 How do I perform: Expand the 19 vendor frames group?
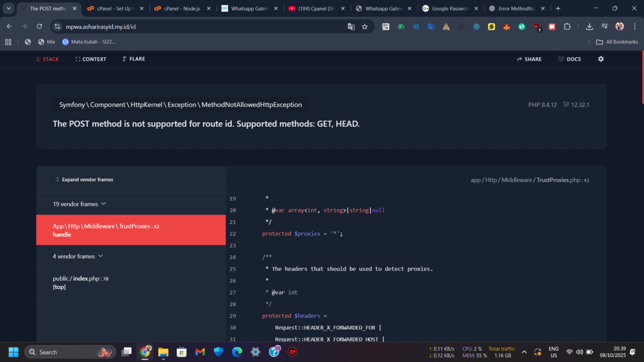coord(79,204)
